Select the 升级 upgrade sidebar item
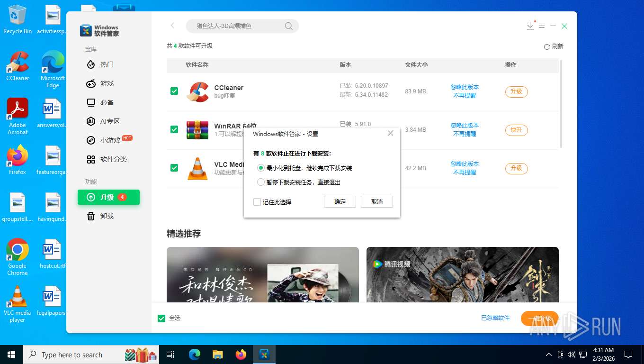Viewport: 644px width, 364px height. (x=108, y=197)
